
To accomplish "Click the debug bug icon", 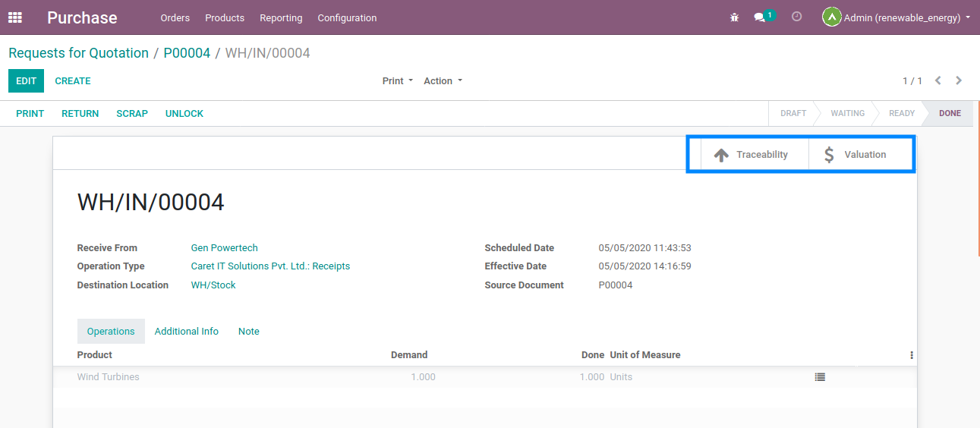I will point(734,17).
